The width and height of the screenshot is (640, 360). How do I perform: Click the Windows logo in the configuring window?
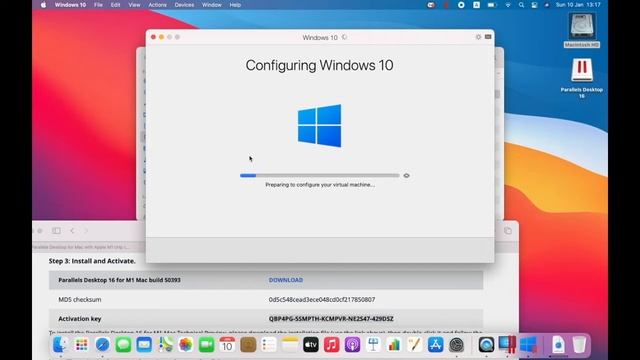[x=320, y=126]
